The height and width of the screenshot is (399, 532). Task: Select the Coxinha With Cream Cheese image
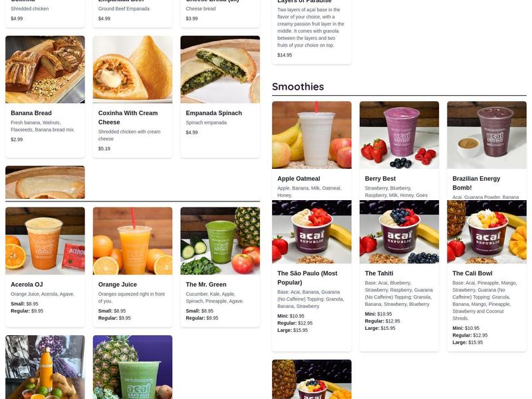(132, 69)
